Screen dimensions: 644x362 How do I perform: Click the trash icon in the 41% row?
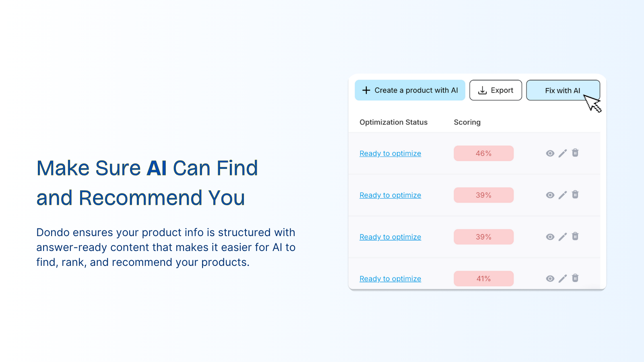(575, 278)
